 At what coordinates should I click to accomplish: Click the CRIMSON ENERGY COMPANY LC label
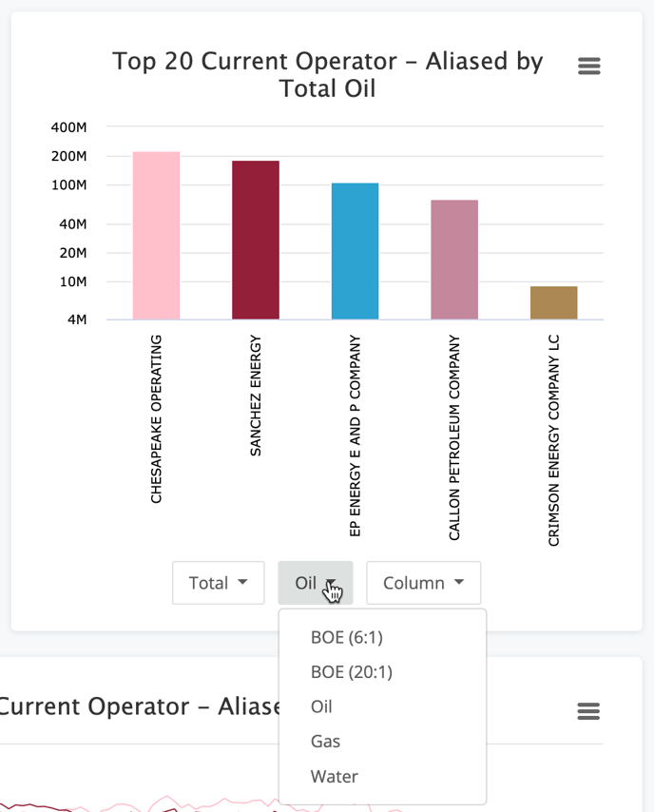tap(553, 440)
